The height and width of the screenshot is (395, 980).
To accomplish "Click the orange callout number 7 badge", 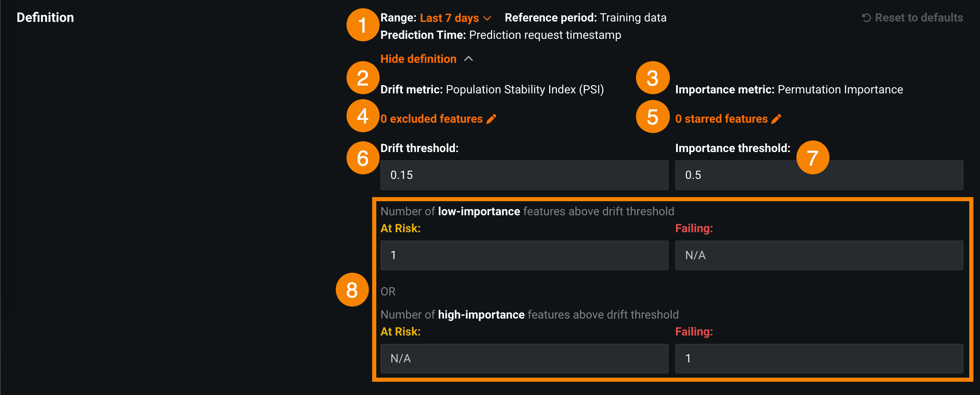I will click(x=813, y=157).
